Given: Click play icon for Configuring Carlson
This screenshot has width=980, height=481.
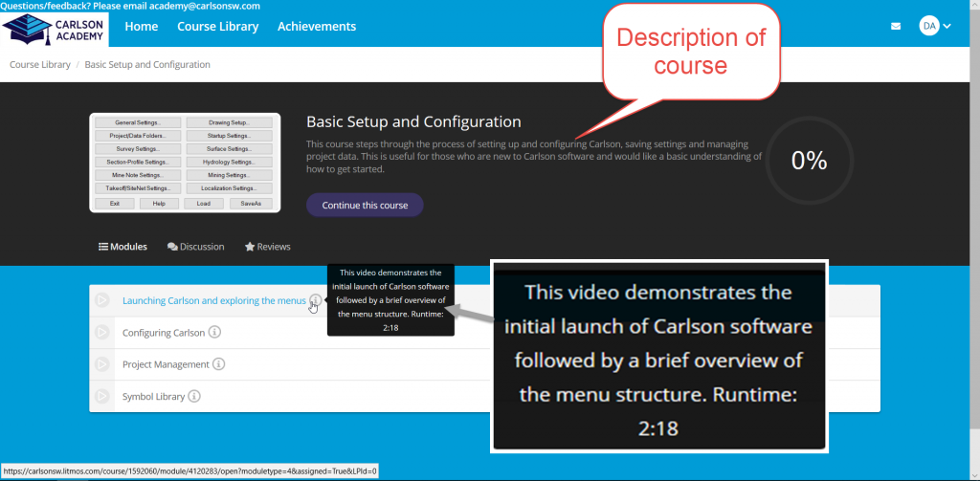Looking at the screenshot, I should (x=101, y=333).
